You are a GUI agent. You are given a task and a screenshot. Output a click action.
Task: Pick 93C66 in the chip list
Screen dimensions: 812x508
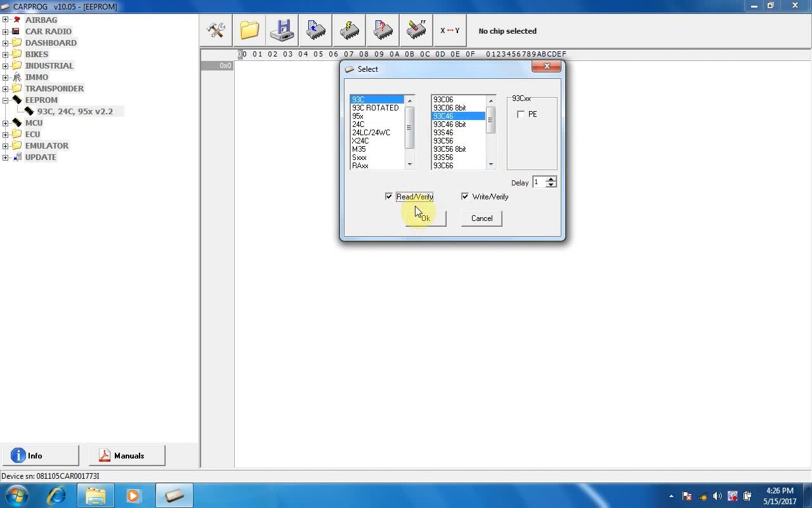(x=443, y=166)
